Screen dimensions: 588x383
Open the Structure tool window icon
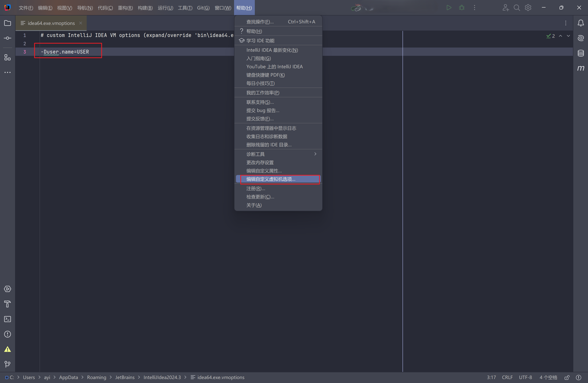[8, 57]
